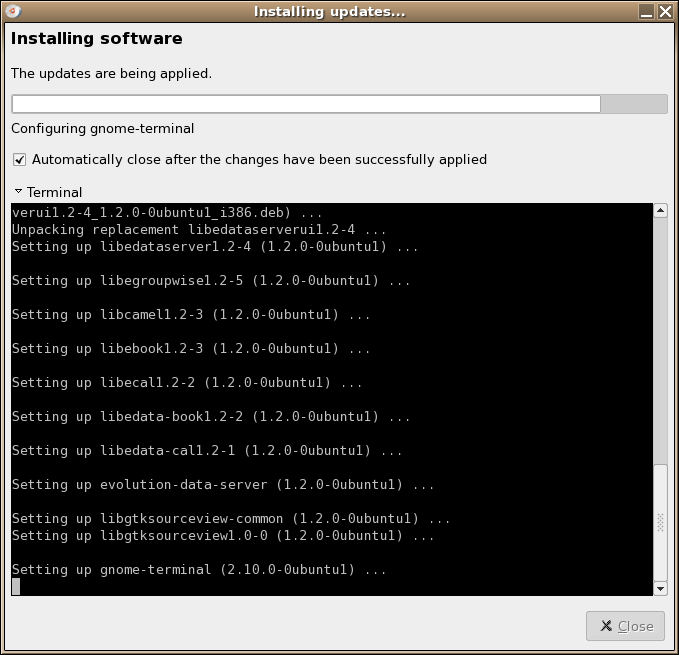Open the window menu icon in title bar
This screenshot has height=655, width=679.
(x=11, y=11)
